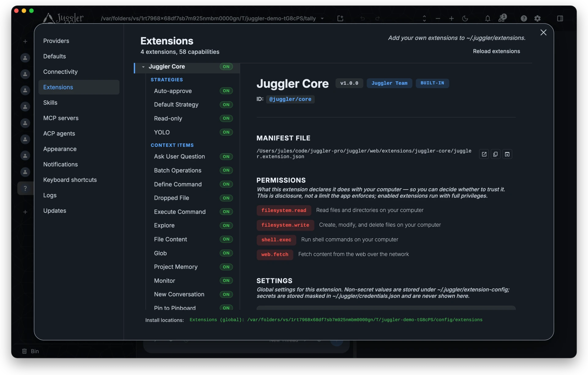Select the Batch Operations context item
This screenshot has height=375, width=588.
pyautogui.click(x=178, y=170)
